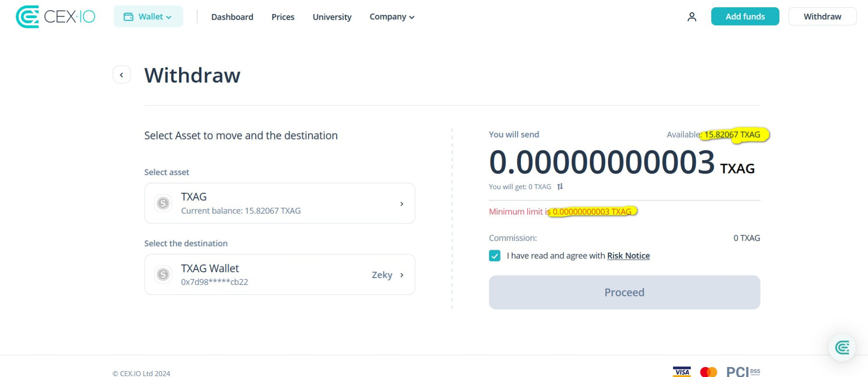Click the wallet address 0x7d98*****cb22
The width and height of the screenshot is (868, 377).
215,282
